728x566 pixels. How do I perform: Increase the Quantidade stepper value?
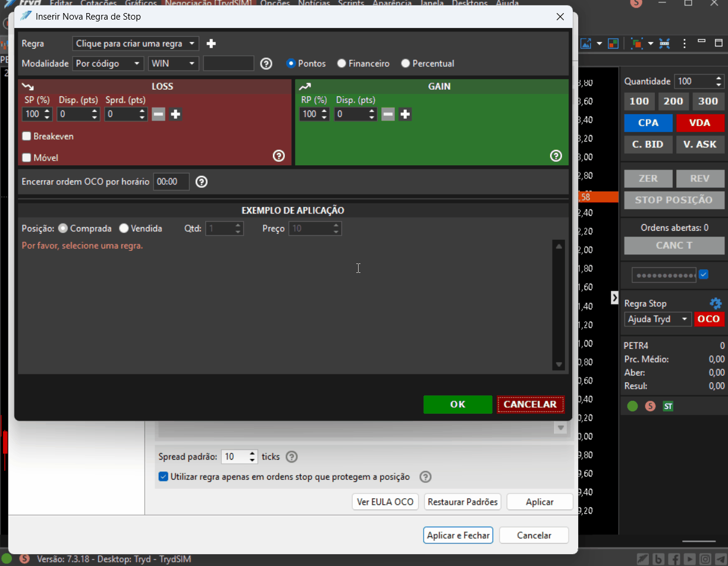(718, 78)
